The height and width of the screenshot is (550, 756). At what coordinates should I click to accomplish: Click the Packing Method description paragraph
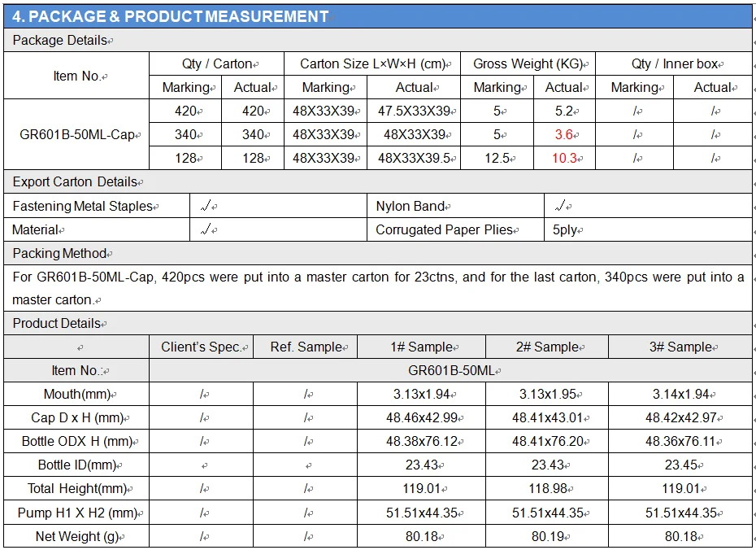point(378,288)
